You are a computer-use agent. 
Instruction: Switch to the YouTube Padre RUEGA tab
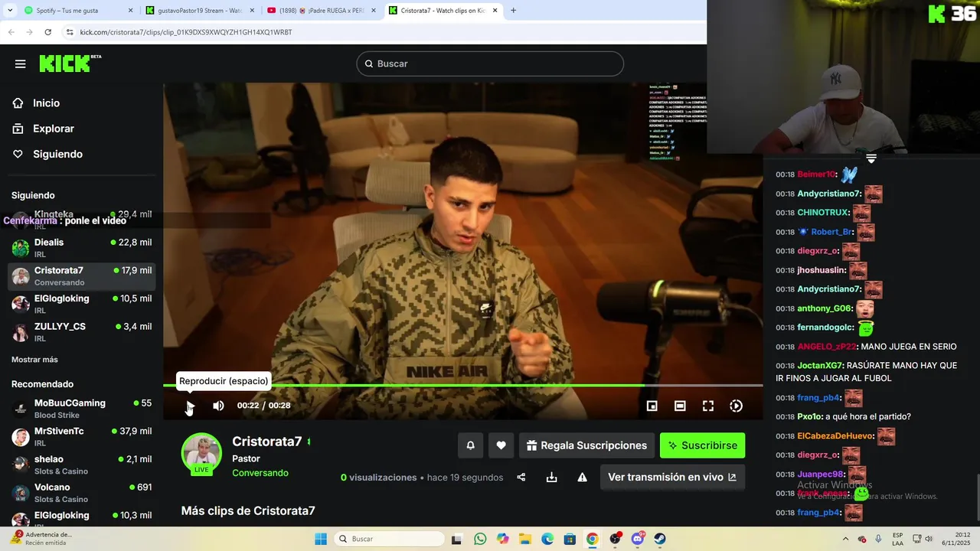(321, 11)
